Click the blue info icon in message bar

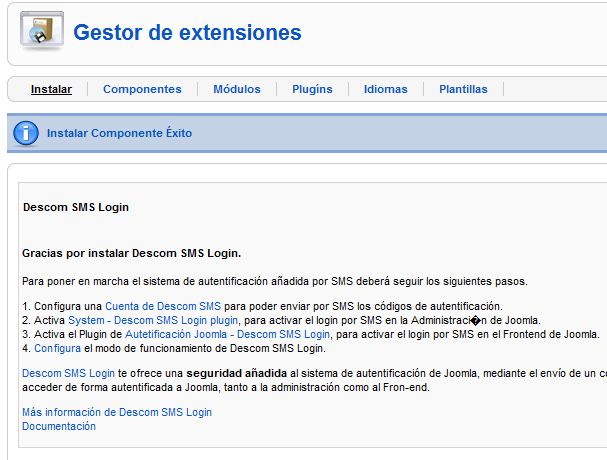click(26, 133)
